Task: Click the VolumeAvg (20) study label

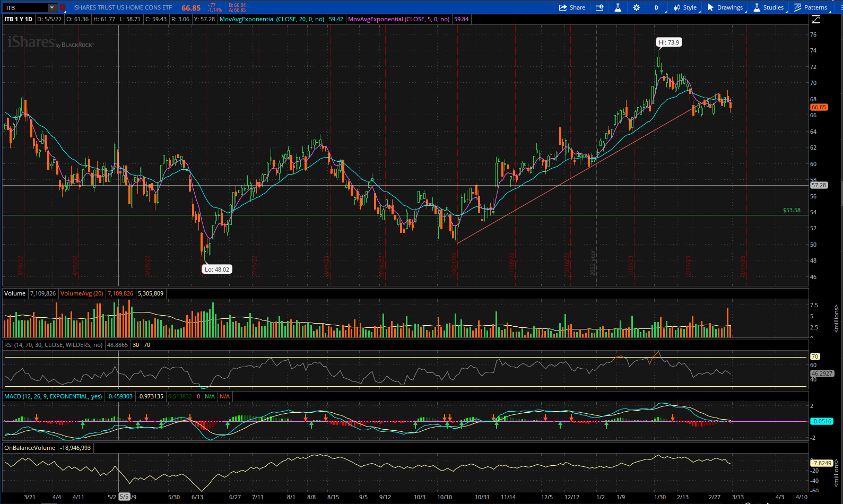Action: (82, 293)
